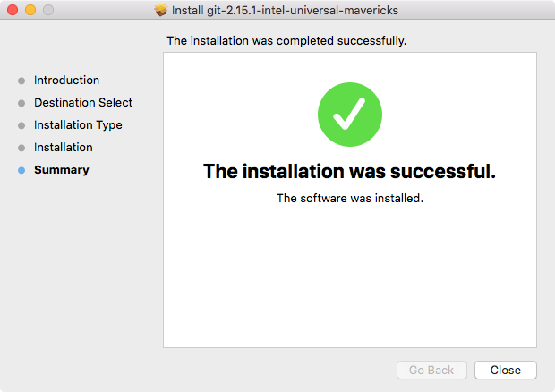Click "The installation was successful." heading
Screen dimensions: 555x392
click(349, 171)
